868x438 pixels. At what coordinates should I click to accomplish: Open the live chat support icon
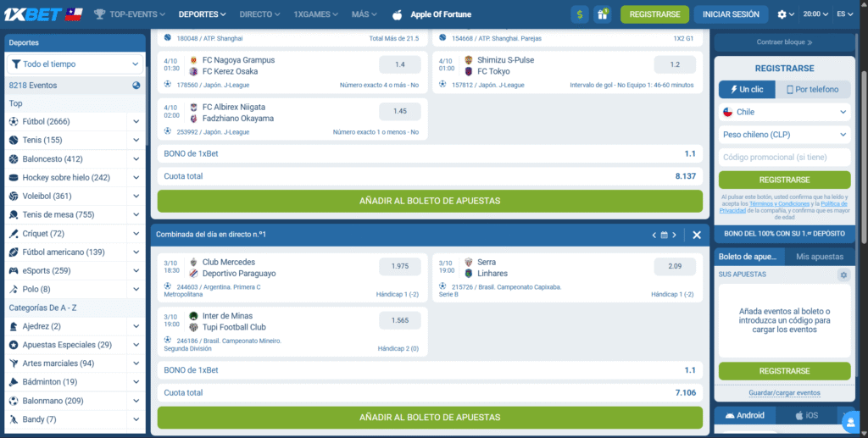point(851,423)
